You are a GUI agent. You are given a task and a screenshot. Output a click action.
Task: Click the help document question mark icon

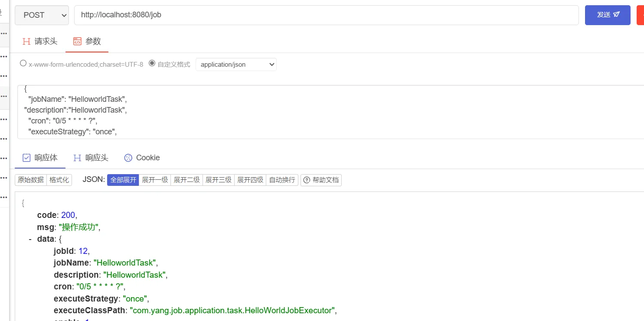tap(307, 180)
